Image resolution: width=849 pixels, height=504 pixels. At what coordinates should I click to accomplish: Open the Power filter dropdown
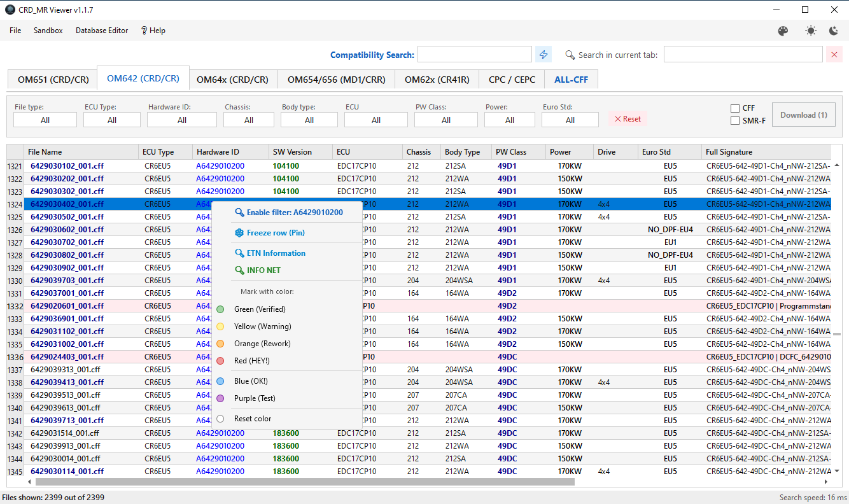(x=510, y=120)
